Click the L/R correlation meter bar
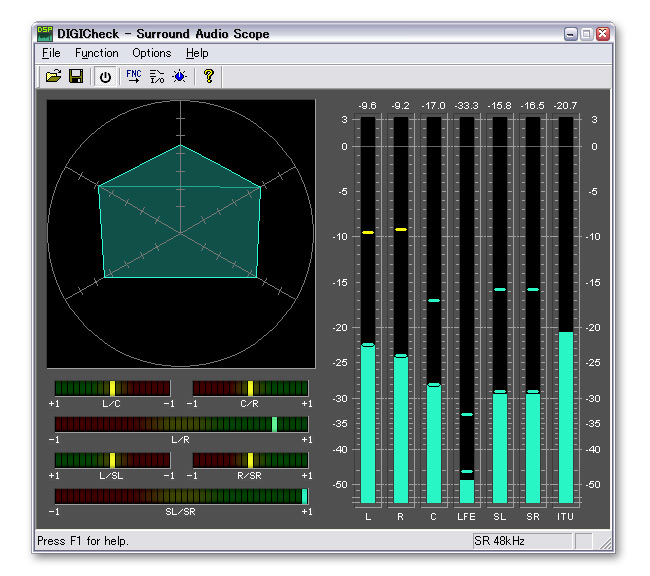Viewport: 650px width, 576px height. [x=181, y=424]
